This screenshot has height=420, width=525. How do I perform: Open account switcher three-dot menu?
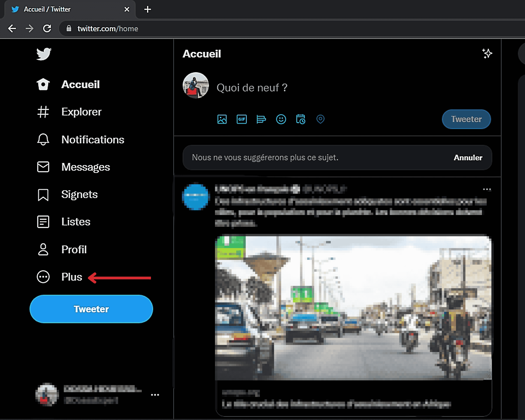(x=155, y=395)
